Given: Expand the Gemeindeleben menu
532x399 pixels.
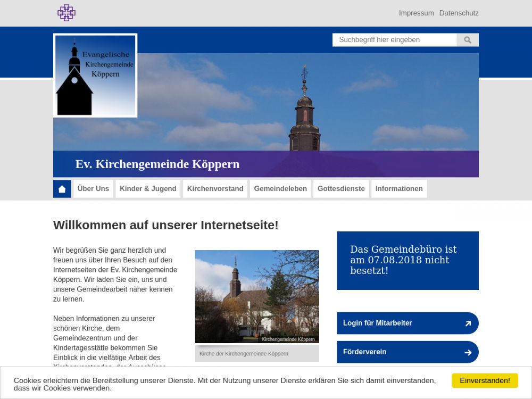Looking at the screenshot, I should pyautogui.click(x=280, y=189).
